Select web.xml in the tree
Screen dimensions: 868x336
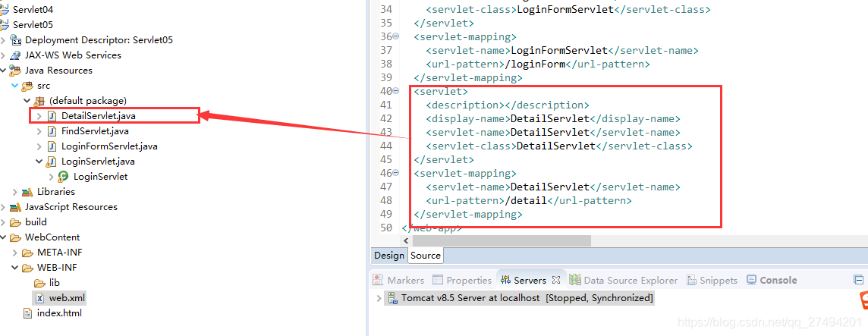(x=67, y=298)
